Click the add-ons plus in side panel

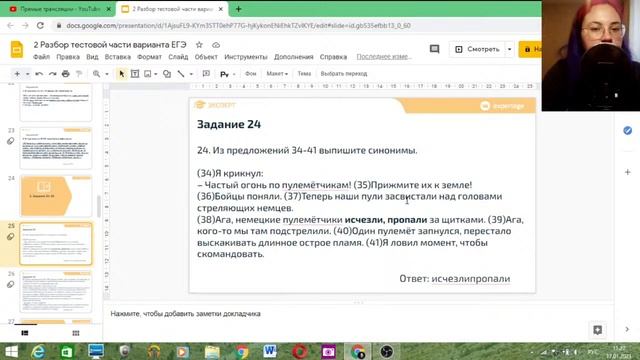coord(628,172)
